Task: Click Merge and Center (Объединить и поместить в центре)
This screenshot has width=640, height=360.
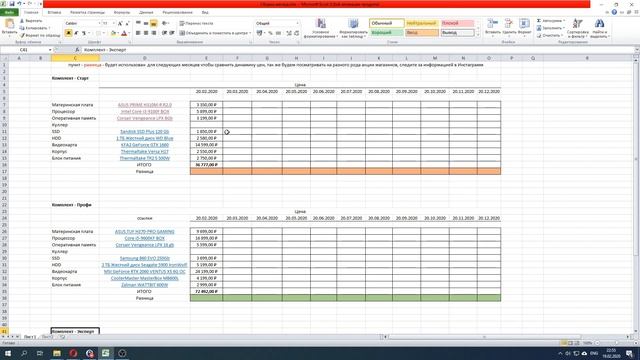Action: click(215, 33)
